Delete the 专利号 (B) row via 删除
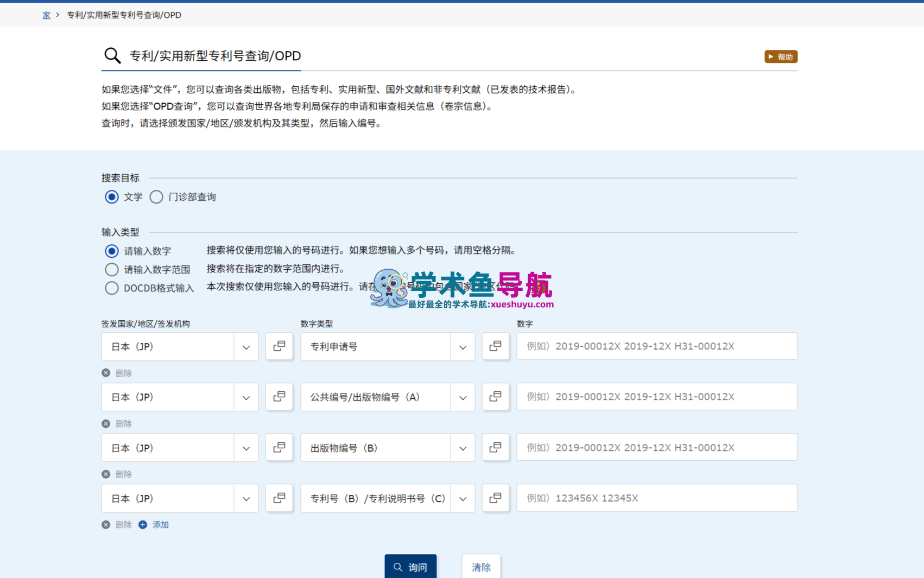 [117, 525]
